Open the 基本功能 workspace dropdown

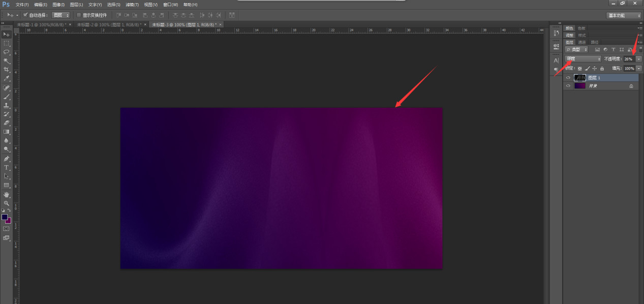(x=624, y=15)
